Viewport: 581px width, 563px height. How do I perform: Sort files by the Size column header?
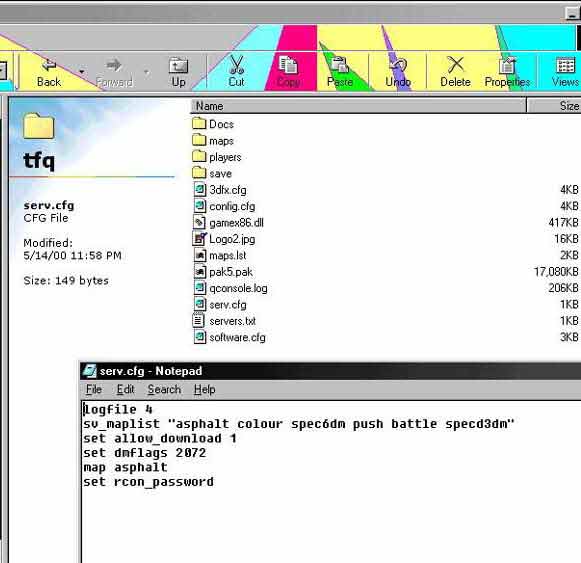pos(554,106)
